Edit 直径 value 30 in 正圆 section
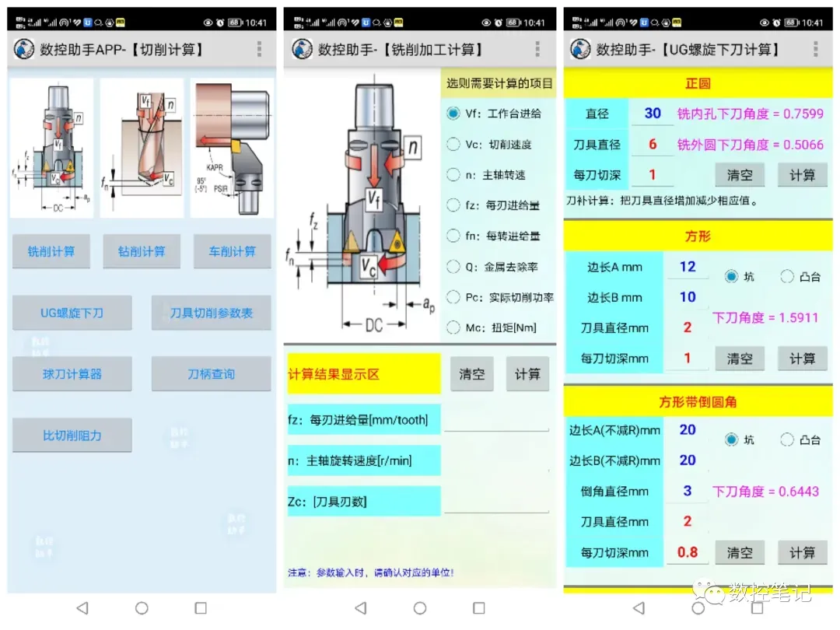 tap(653, 114)
